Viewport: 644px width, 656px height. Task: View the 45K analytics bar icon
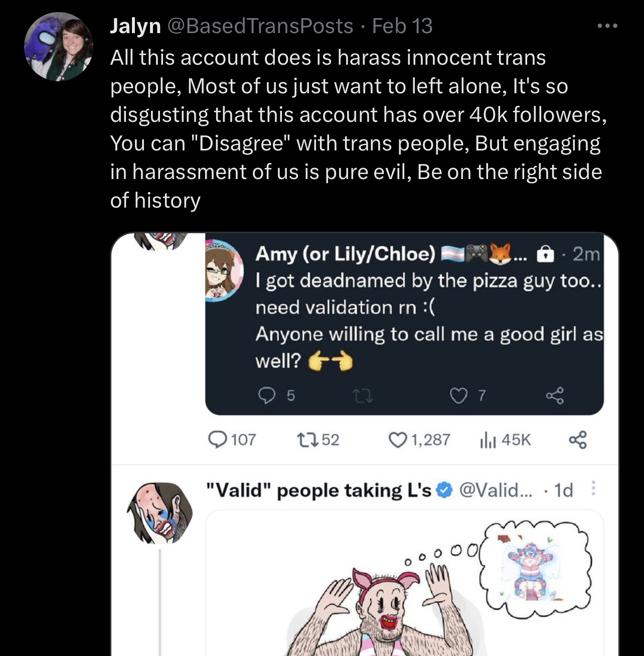point(488,440)
